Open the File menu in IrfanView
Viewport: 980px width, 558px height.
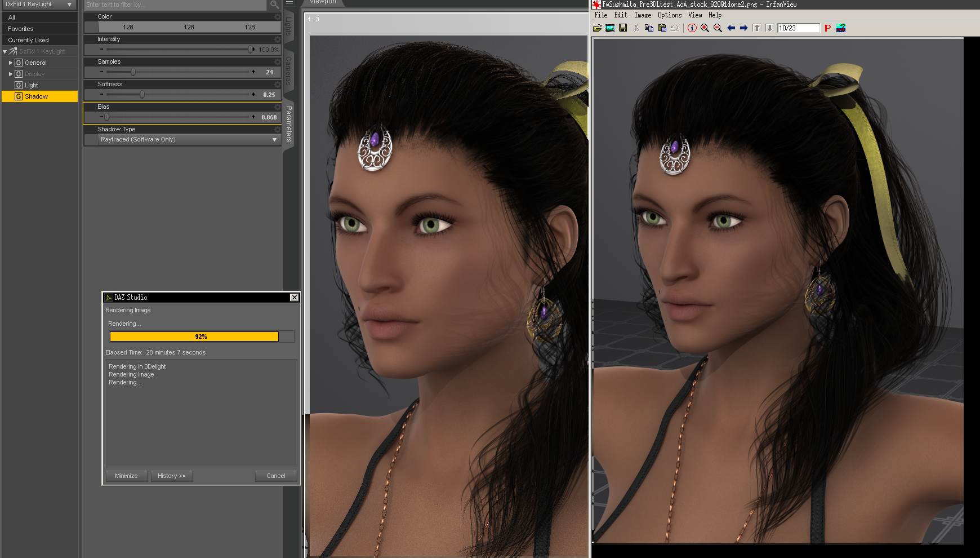pyautogui.click(x=601, y=15)
